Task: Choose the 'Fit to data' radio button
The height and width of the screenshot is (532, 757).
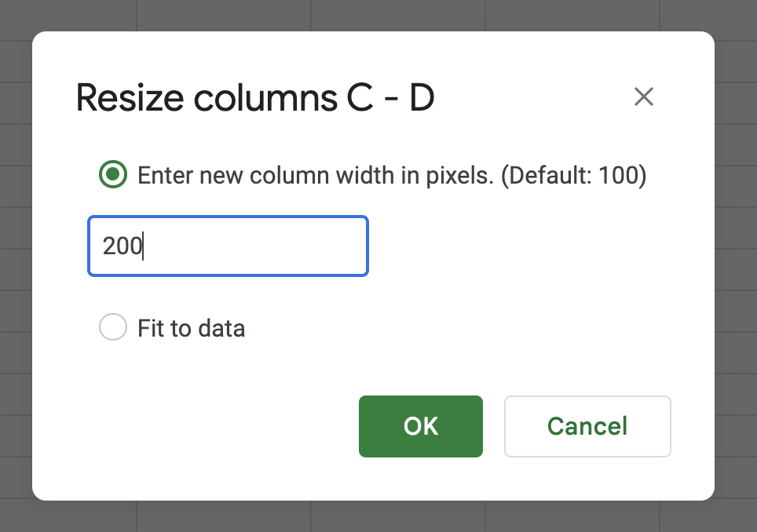Action: point(113,327)
